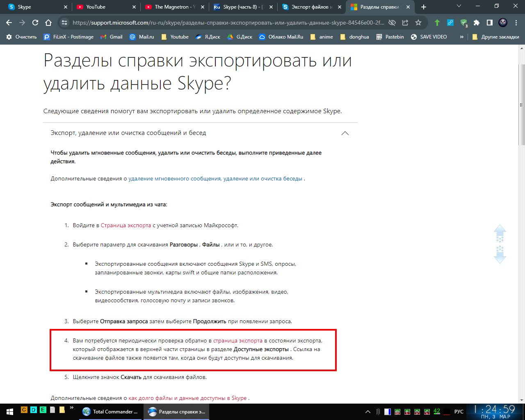Open the cyan D drive taskbar shortcut
This screenshot has width=525, height=420.
[34, 409]
